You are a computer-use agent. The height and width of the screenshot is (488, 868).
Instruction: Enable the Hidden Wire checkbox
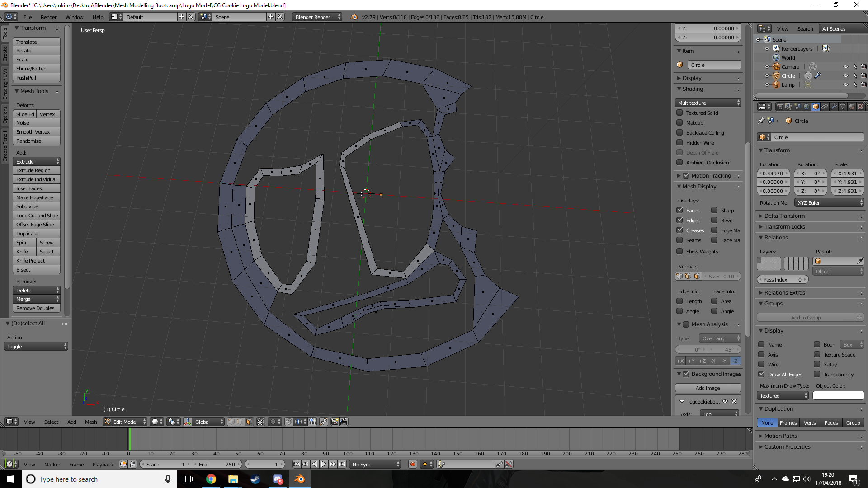click(679, 142)
